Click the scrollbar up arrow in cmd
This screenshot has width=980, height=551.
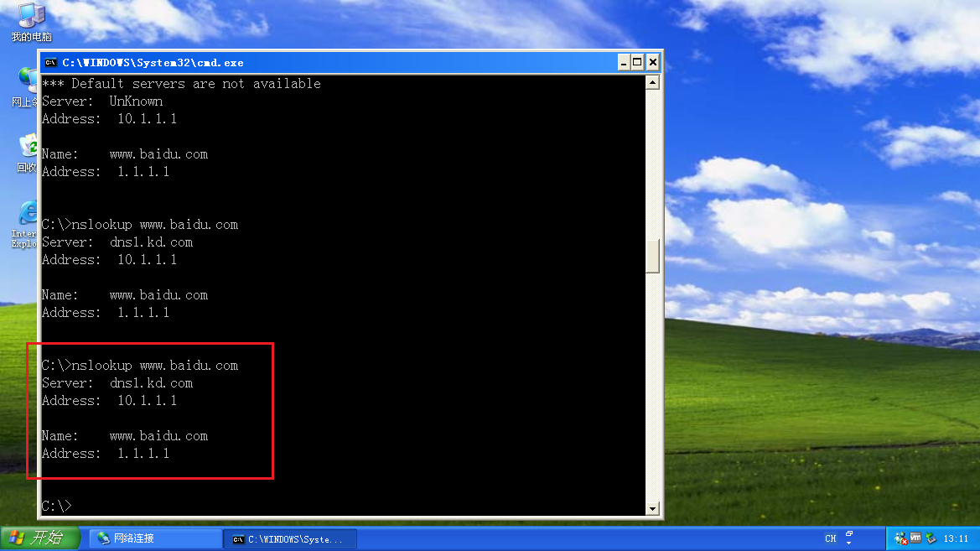(652, 82)
